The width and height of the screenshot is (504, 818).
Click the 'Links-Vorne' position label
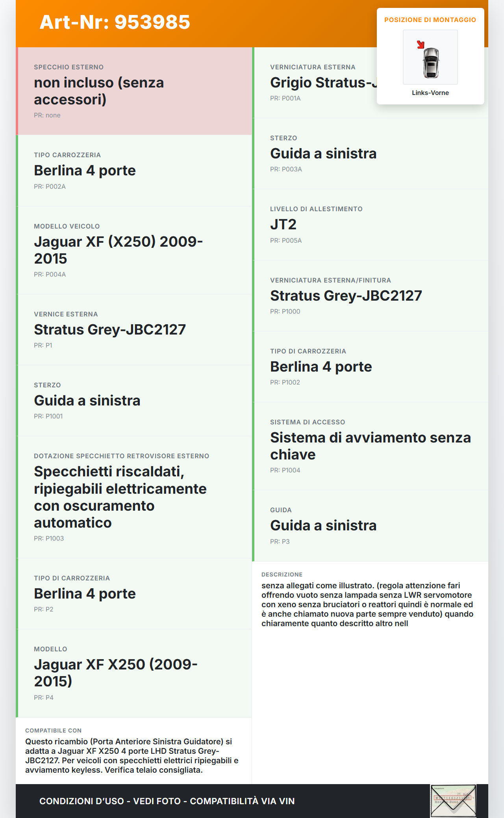430,93
